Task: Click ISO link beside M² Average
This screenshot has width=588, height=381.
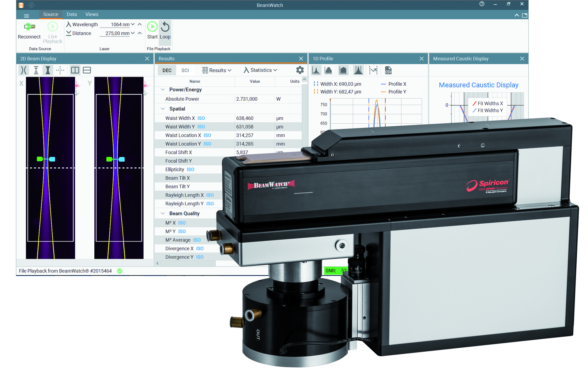Action: tap(197, 240)
